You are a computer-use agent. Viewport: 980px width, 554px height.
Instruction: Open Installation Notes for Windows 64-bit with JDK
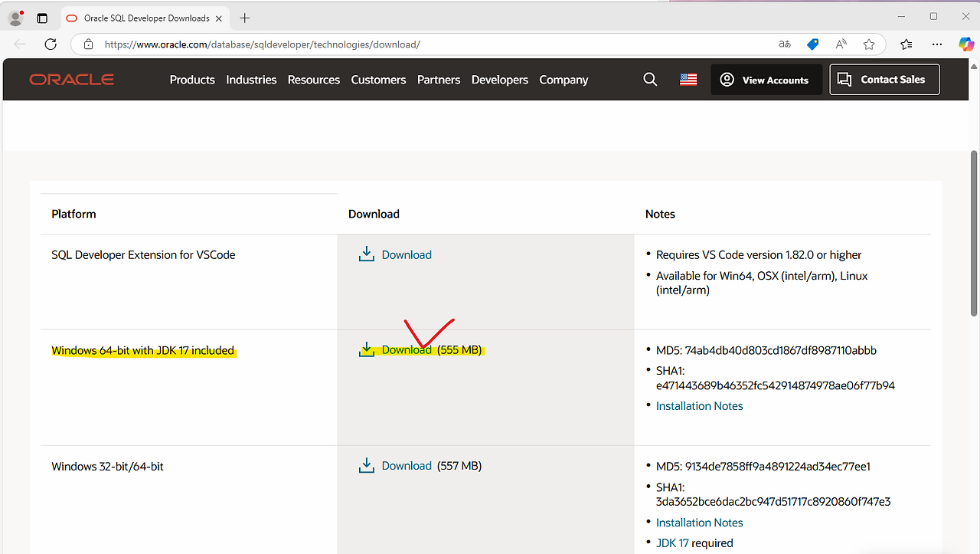[x=699, y=406]
